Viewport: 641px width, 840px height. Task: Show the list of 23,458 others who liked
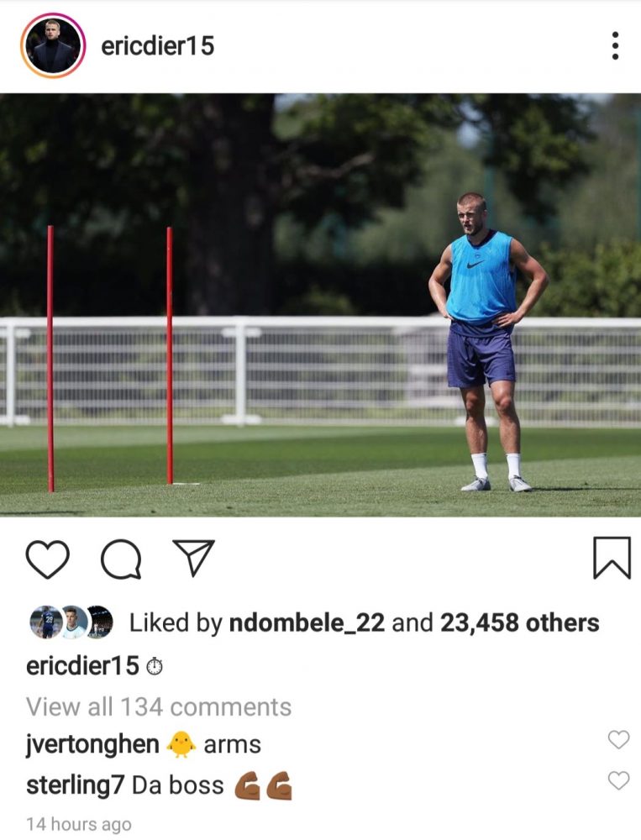pos(519,623)
